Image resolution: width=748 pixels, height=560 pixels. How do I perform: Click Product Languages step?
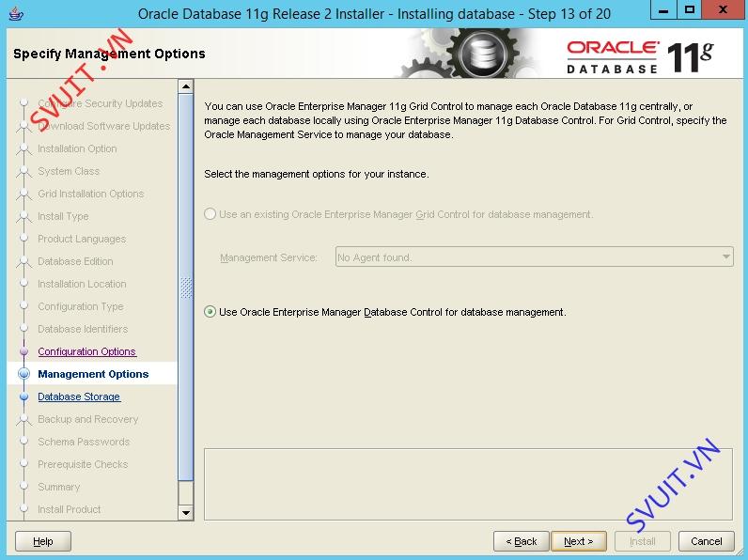point(82,239)
